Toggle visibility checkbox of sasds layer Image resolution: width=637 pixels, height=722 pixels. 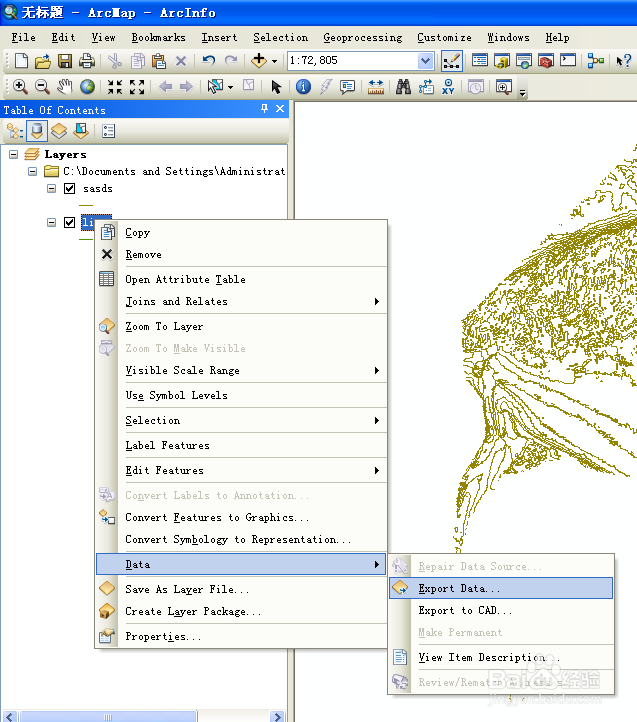pos(70,188)
